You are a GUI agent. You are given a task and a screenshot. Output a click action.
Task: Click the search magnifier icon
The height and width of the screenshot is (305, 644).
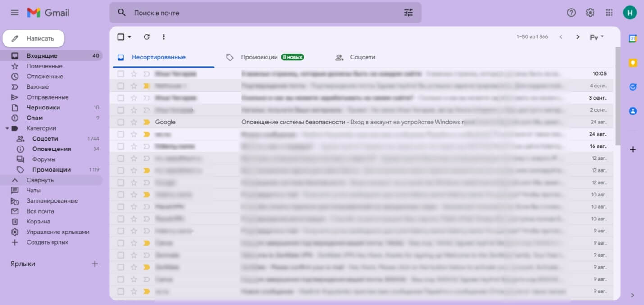[x=122, y=13]
